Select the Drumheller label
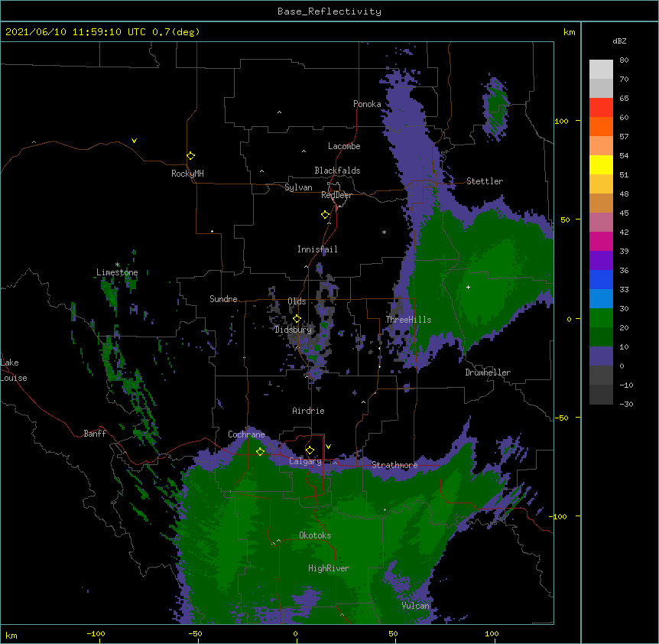Screen dimensions: 659x644 point(488,372)
